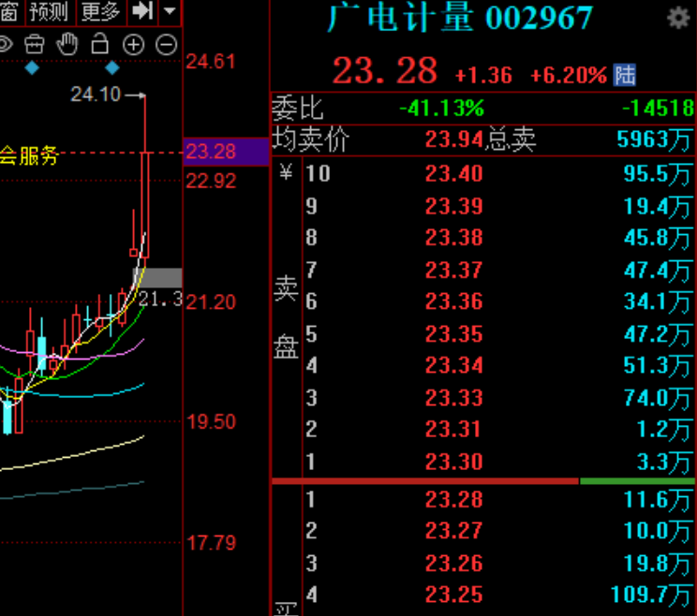Click the eye visibility icon in chart toolbar
Image resolution: width=697 pixels, height=616 pixels.
pos(5,44)
